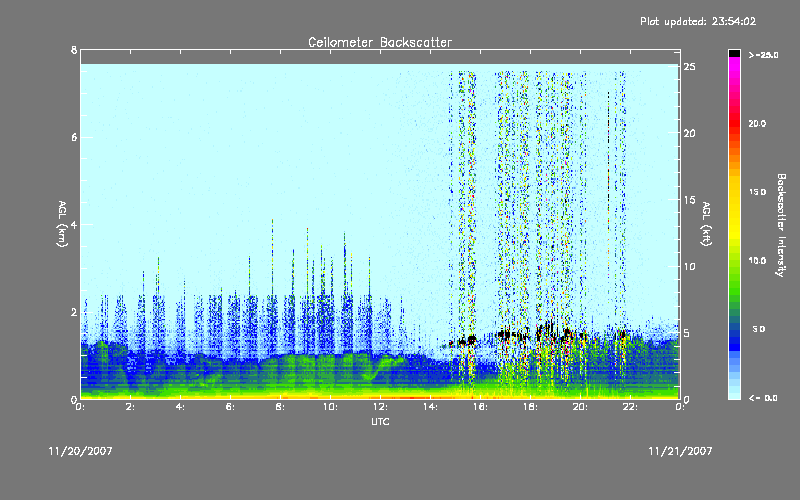Click the '8' tick on km axis
800x500 pixels.
pos(74,50)
